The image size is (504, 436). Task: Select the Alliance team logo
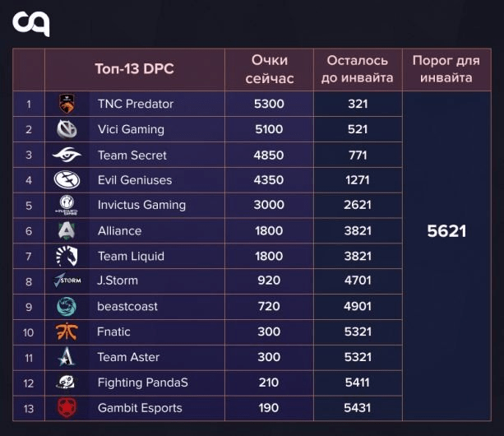pos(67,230)
